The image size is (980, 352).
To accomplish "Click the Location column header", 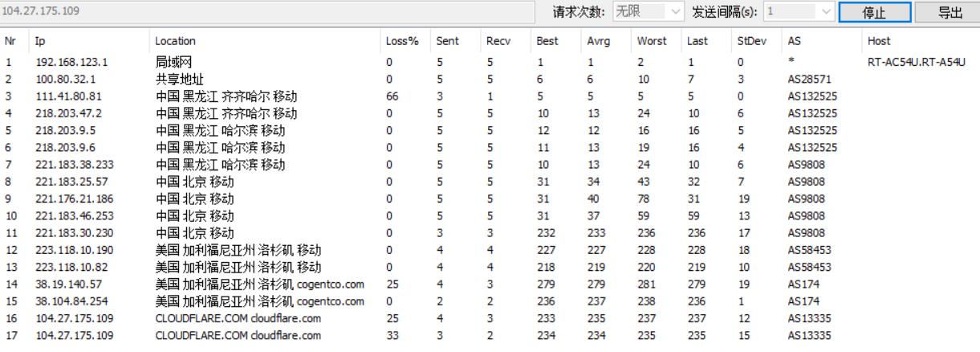I will pyautogui.click(x=174, y=40).
